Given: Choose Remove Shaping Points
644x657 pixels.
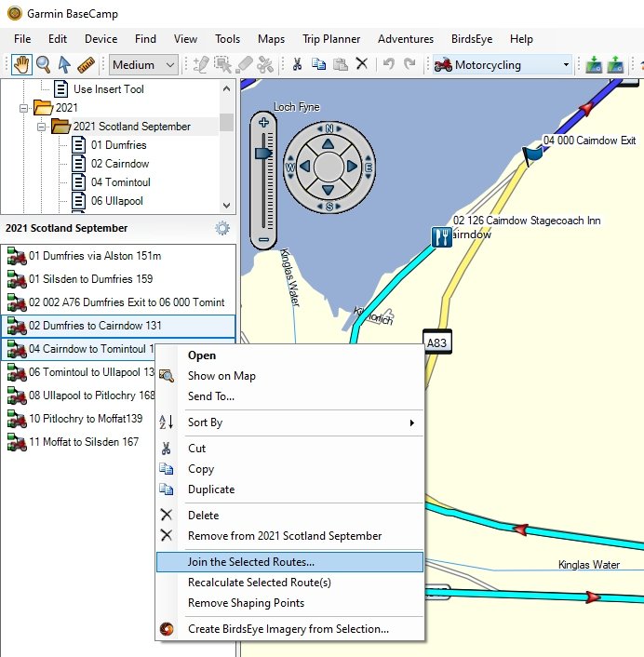Looking at the screenshot, I should point(290,603).
